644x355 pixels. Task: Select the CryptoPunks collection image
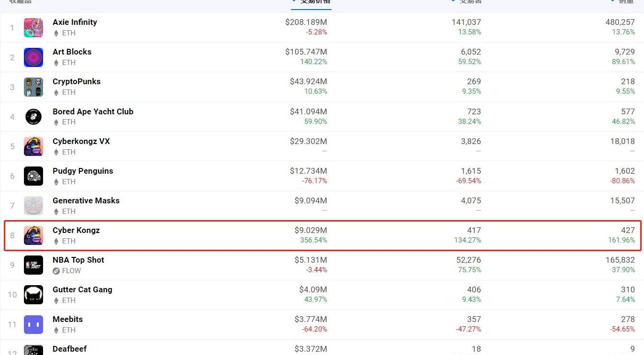[33, 87]
